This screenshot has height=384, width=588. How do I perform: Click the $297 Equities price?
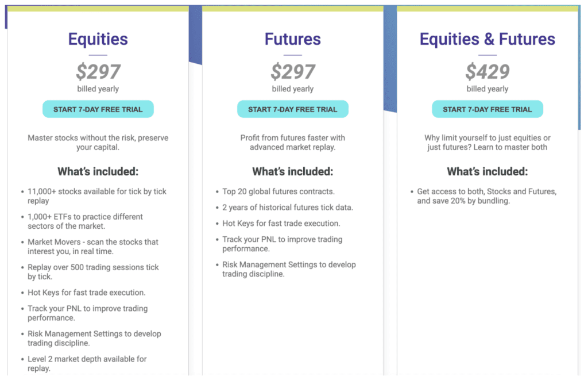click(x=98, y=71)
